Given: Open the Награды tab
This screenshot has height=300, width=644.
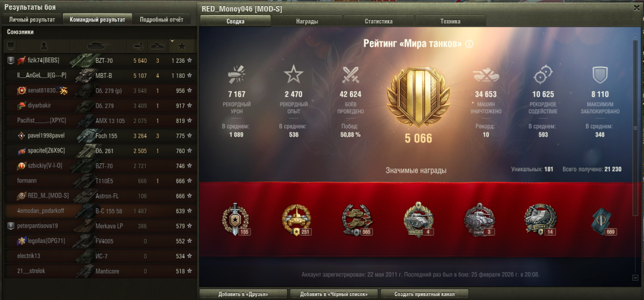Looking at the screenshot, I should 307,21.
